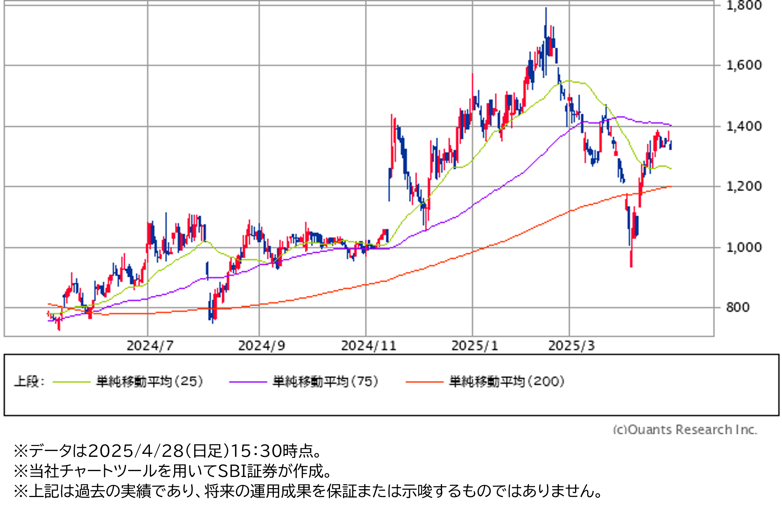Screen dimensions: 782x532
Task: Click the 1,000 price axis label
Action: [744, 247]
